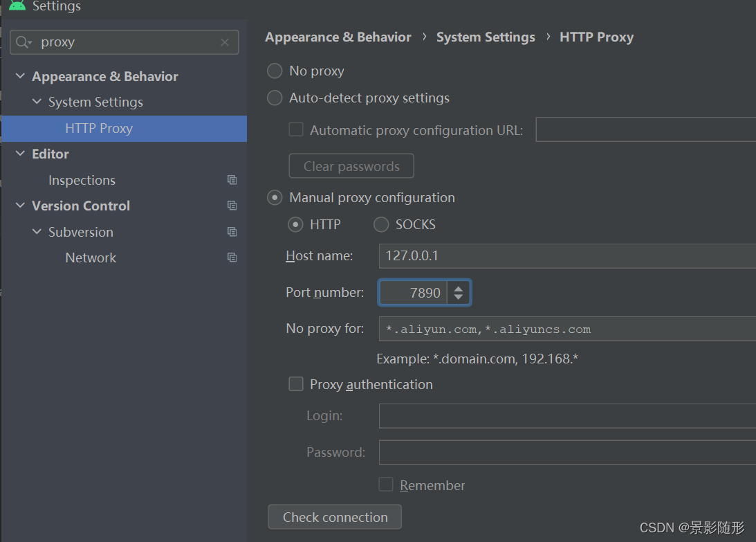The width and height of the screenshot is (756, 542).
Task: Collapse the System Settings tree node
Action: point(37,101)
